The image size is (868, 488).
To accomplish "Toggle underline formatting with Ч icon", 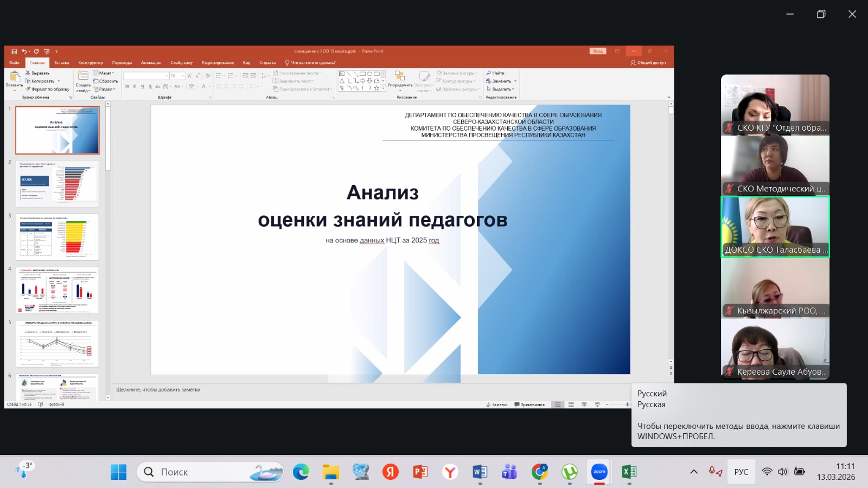I will pos(143,87).
